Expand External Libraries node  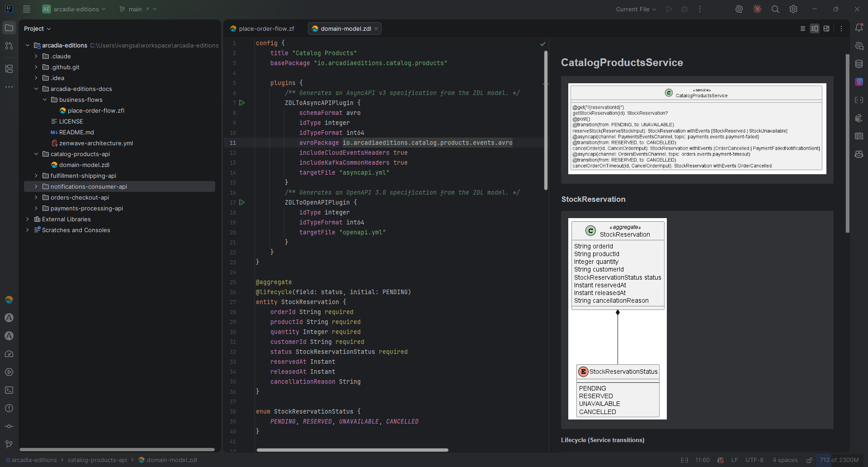[x=28, y=219]
